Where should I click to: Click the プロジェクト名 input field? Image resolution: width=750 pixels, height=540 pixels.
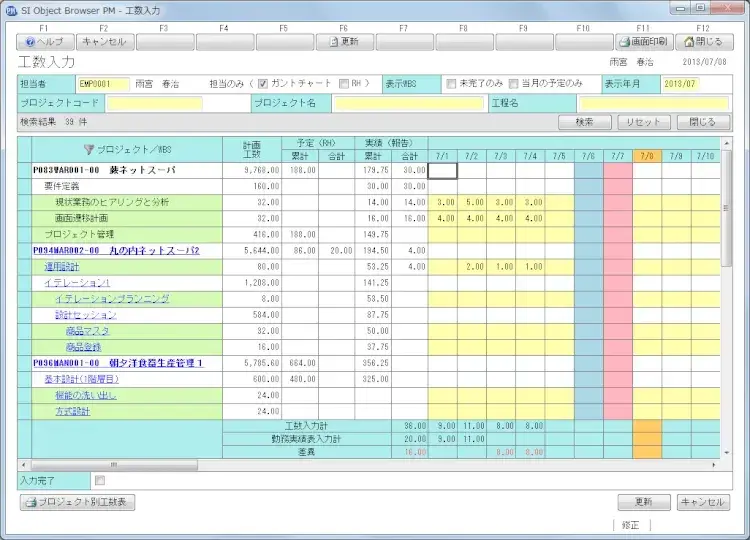[x=408, y=103]
